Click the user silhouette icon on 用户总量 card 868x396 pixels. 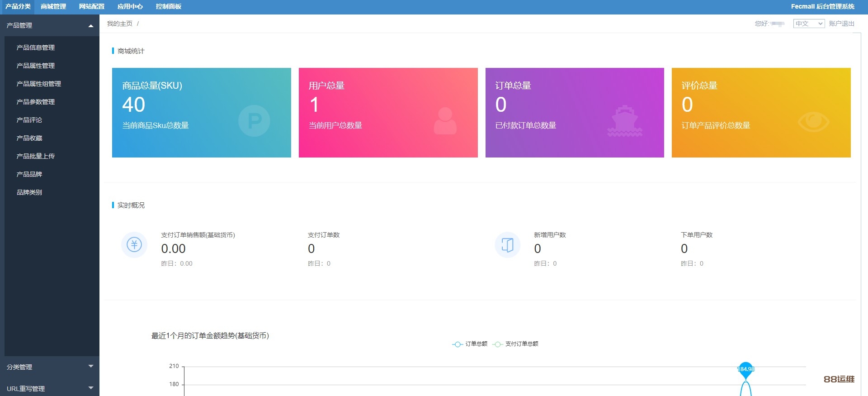click(445, 121)
